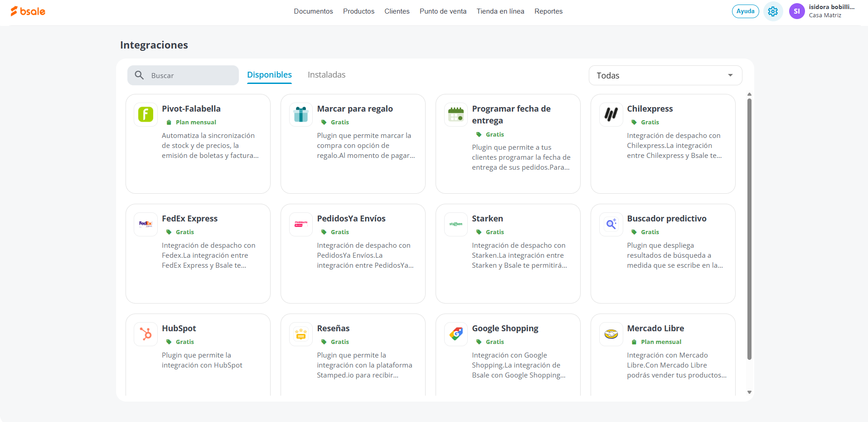
Task: Click the Plan mensual bag icon under Mercado Libre
Action: click(x=634, y=342)
